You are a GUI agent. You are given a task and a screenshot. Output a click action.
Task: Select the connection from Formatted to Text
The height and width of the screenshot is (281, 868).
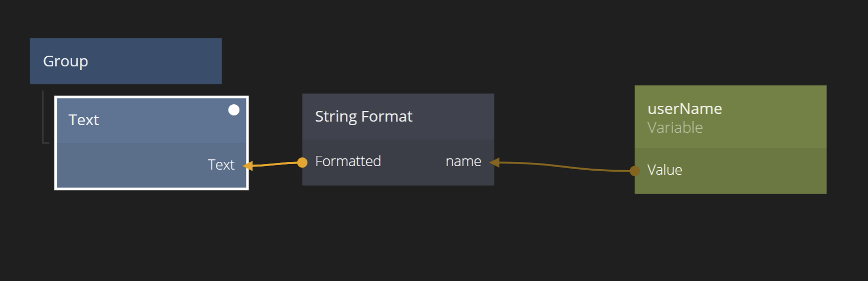[275, 164]
